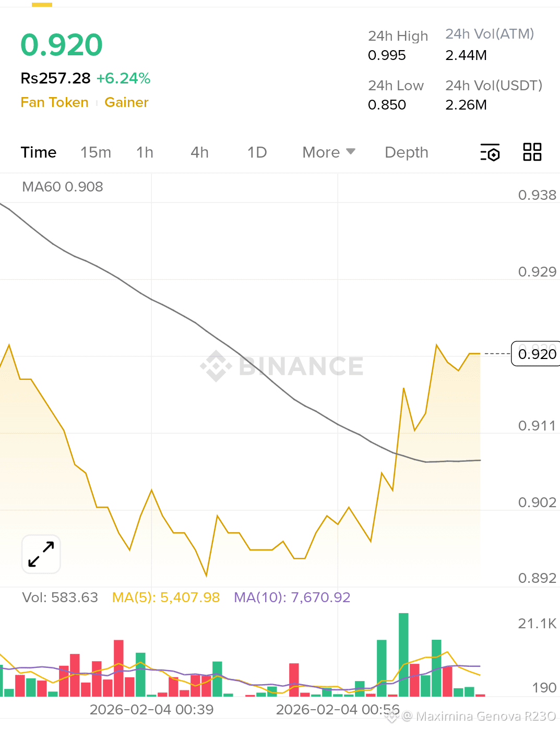Click the MA60 0.908 indicator label
560x729 pixels.
(63, 187)
